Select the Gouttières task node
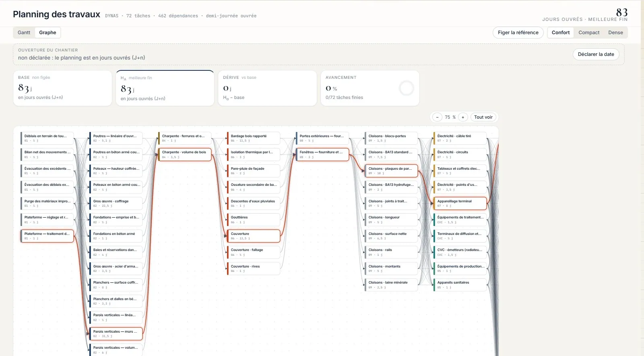Screen dimensions: 644x356 click(x=254, y=219)
